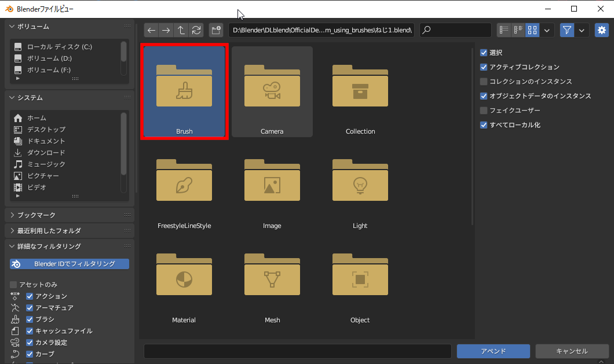Expand the system list triangle
This screenshot has height=364, width=614.
click(x=17, y=196)
